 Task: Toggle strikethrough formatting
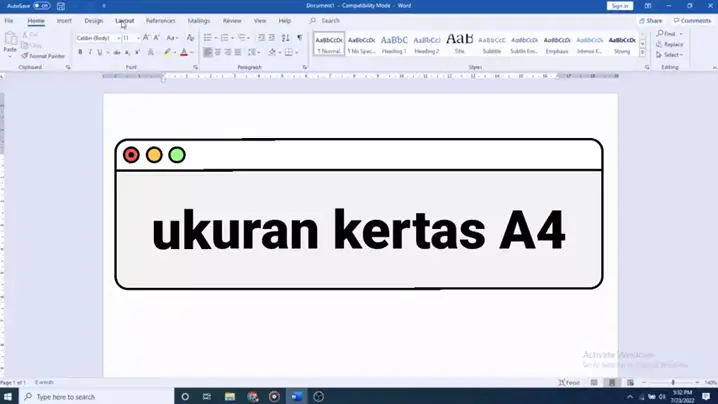pos(118,52)
